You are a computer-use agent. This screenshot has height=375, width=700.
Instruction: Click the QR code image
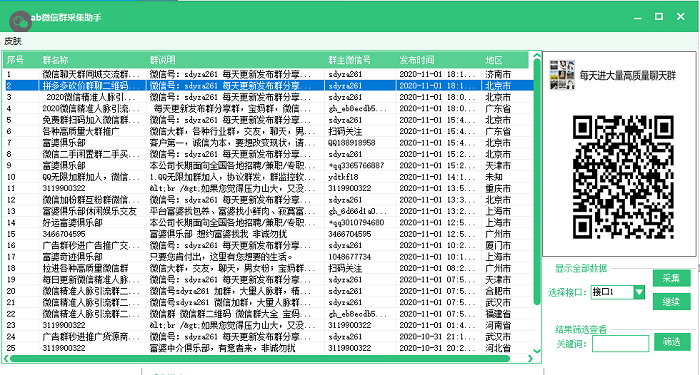pos(623,176)
